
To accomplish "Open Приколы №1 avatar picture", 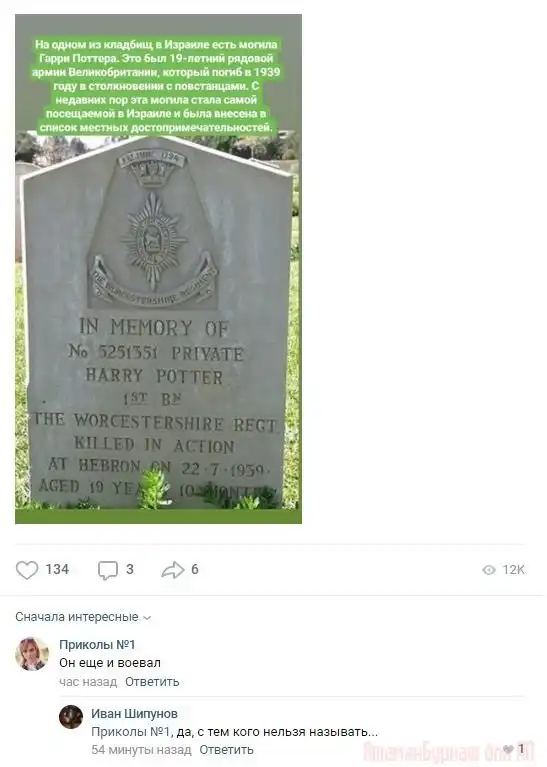I will click(32, 654).
